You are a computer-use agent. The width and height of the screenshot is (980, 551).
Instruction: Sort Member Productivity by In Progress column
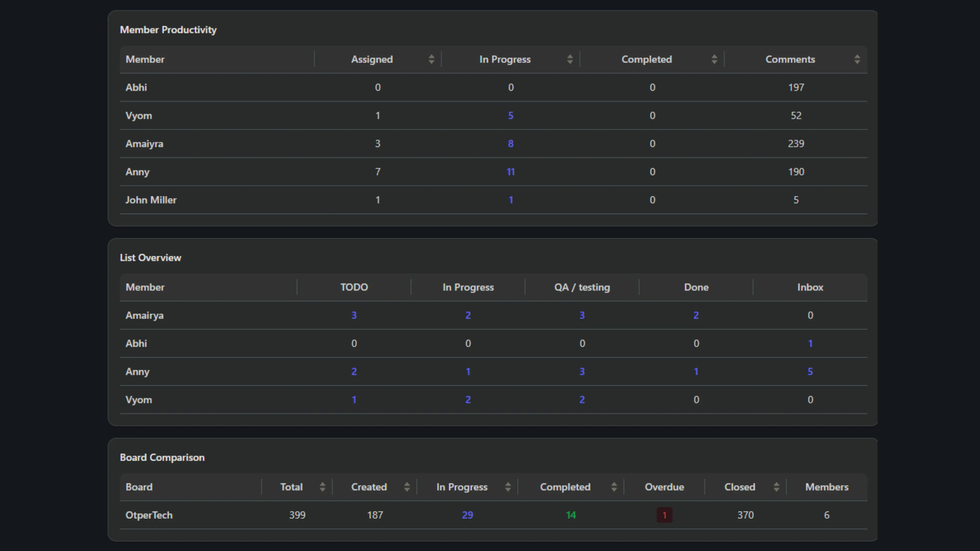click(x=569, y=59)
